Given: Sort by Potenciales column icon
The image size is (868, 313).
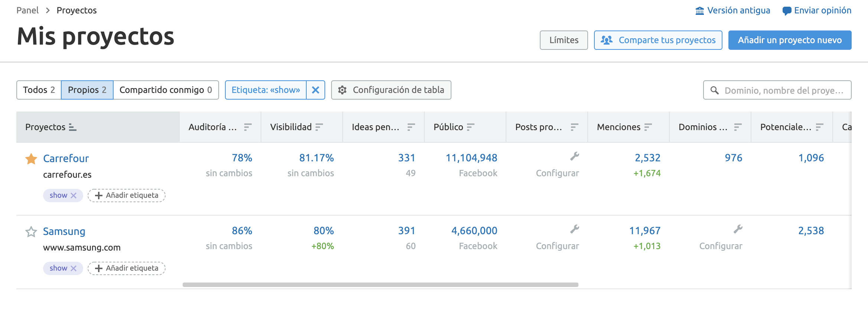Looking at the screenshot, I should click(819, 127).
